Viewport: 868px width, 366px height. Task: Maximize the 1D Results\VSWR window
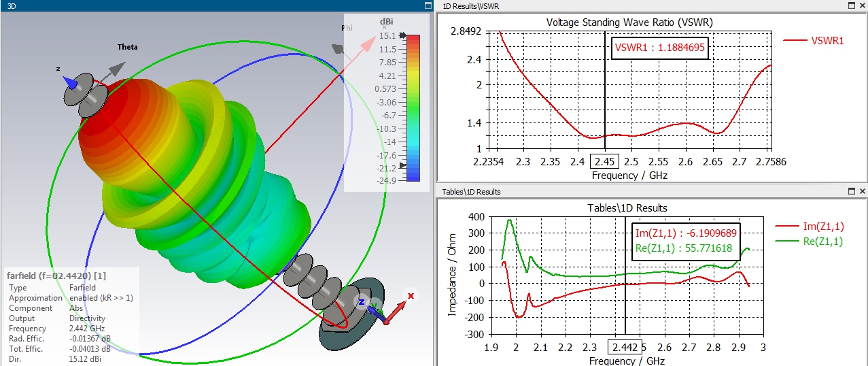click(x=850, y=5)
